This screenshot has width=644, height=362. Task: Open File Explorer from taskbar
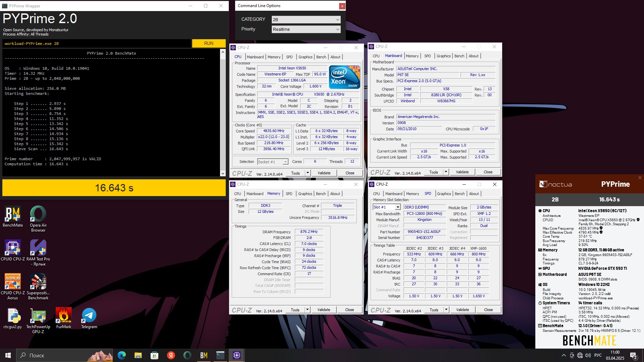[x=138, y=355]
